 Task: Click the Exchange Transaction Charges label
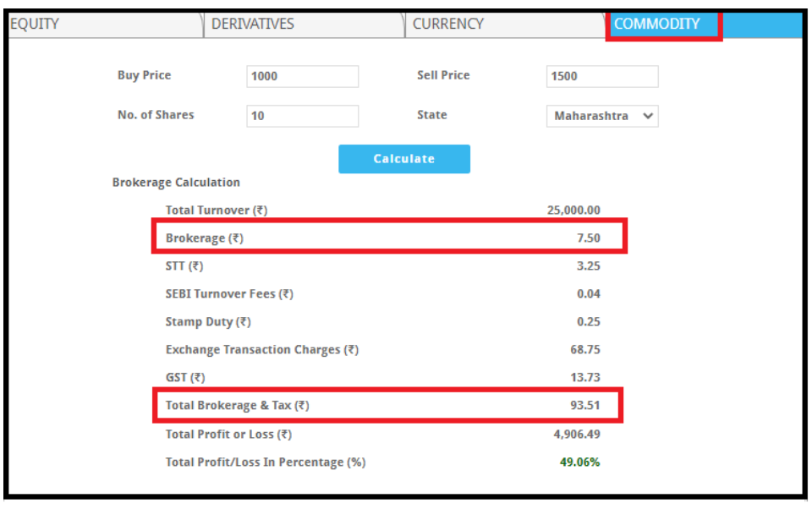coord(262,350)
